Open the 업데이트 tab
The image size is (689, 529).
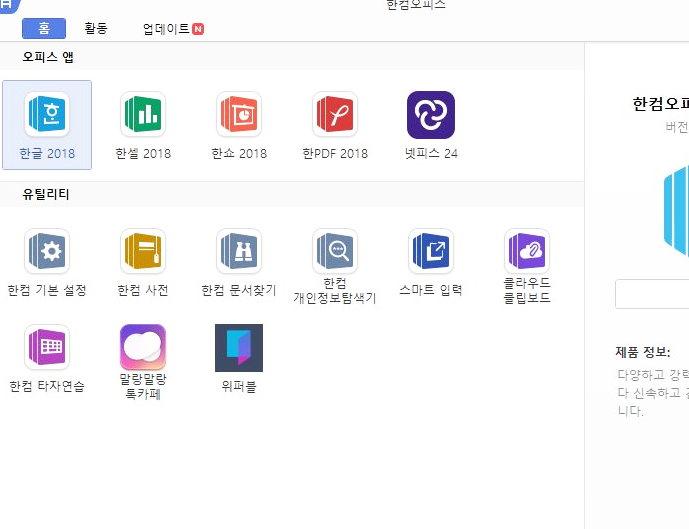pos(173,29)
